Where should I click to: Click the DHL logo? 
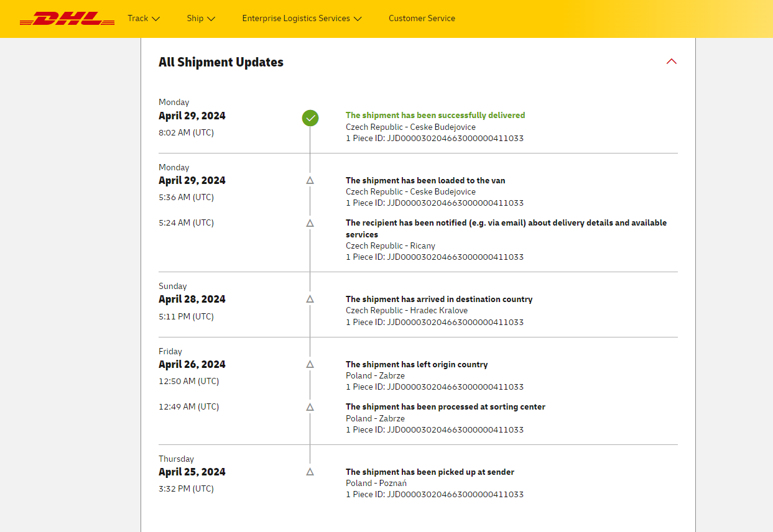pos(67,19)
